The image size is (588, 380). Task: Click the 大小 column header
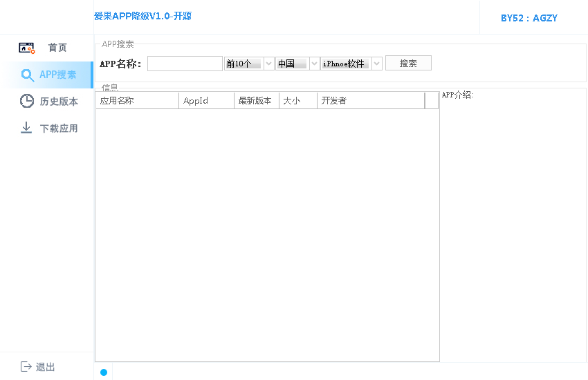pyautogui.click(x=299, y=101)
